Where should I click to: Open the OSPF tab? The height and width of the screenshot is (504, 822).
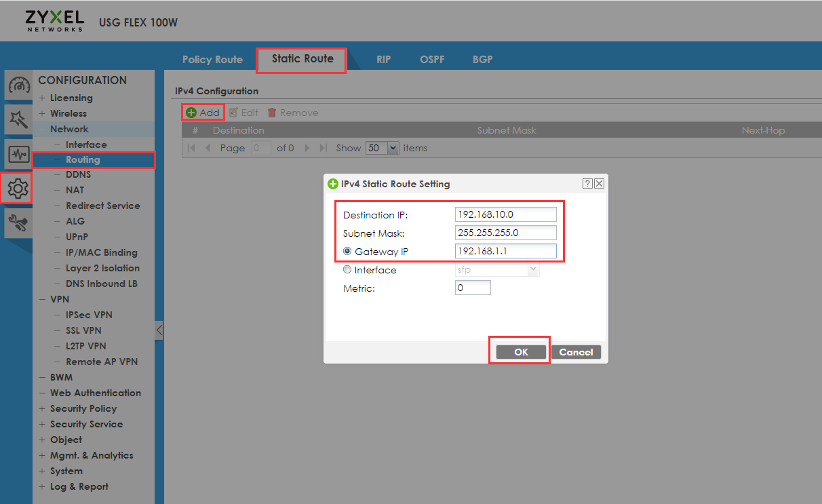(432, 59)
